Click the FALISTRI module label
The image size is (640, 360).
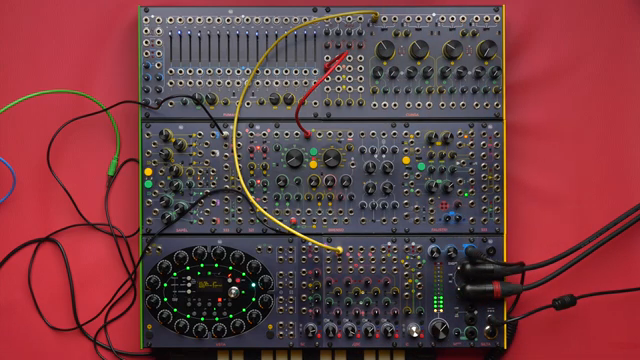click(x=440, y=230)
